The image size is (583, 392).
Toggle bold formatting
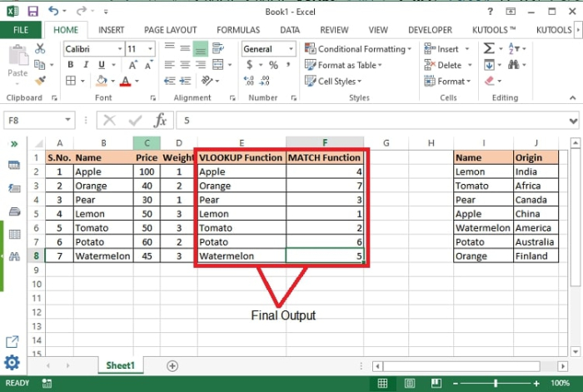click(70, 65)
